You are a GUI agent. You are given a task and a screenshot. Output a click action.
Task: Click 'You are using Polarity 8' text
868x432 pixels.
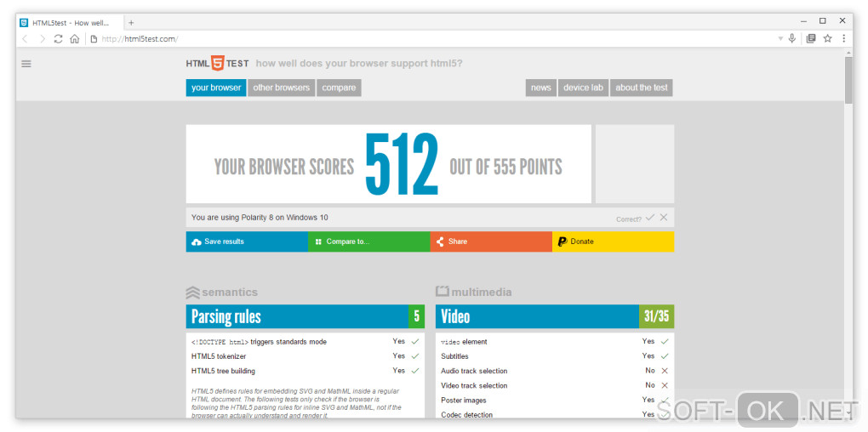click(260, 218)
